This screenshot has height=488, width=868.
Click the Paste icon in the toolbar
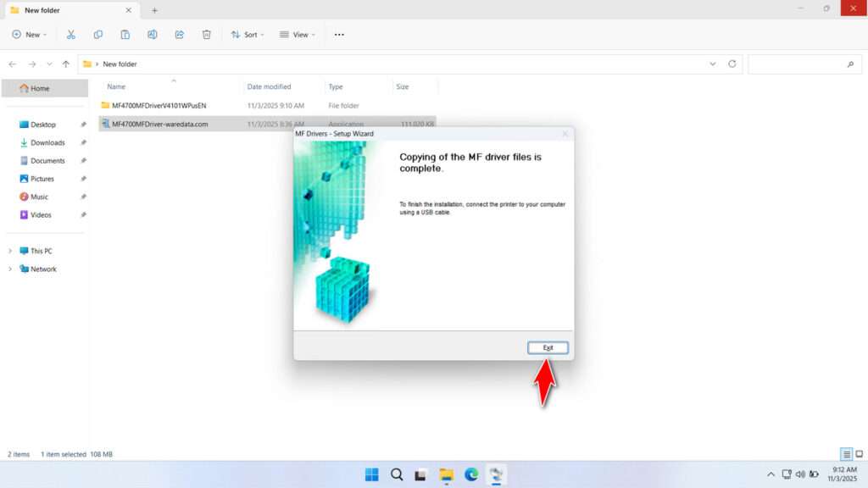tap(125, 34)
